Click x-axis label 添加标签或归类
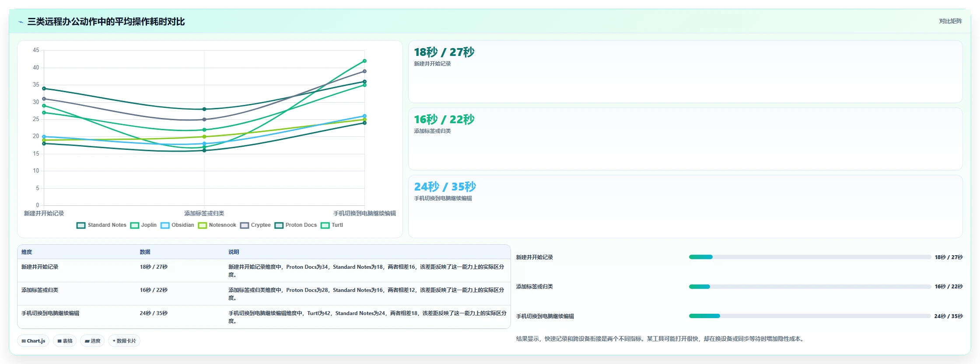 click(x=204, y=213)
